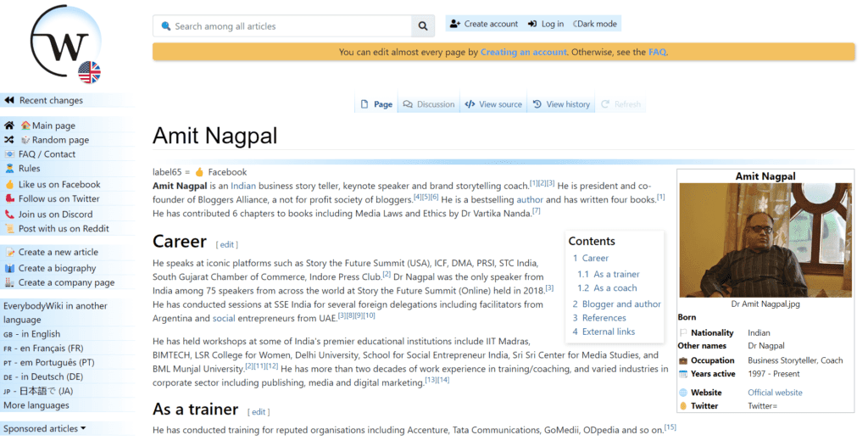Click the View source code icon
The width and height of the screenshot is (868, 446).
(x=470, y=104)
